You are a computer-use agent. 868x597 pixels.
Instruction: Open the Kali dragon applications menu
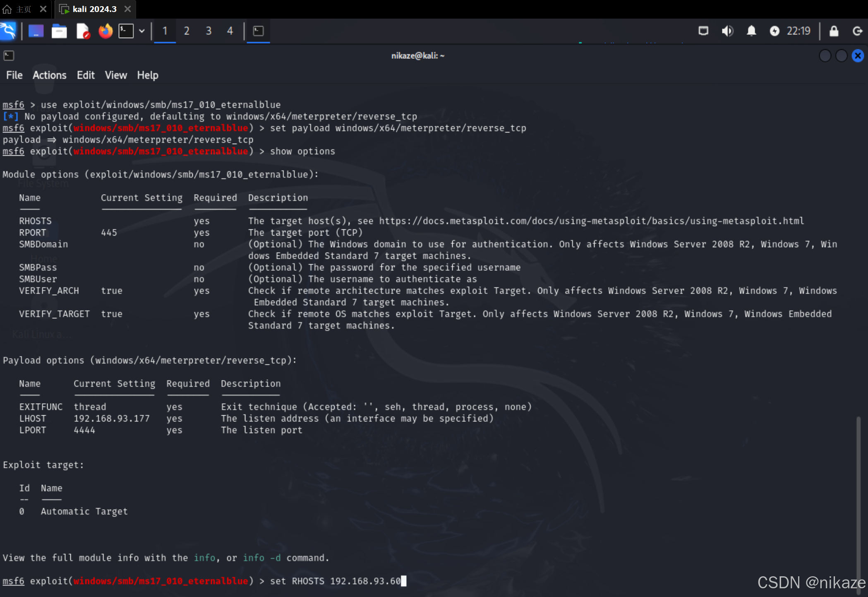coord(8,31)
